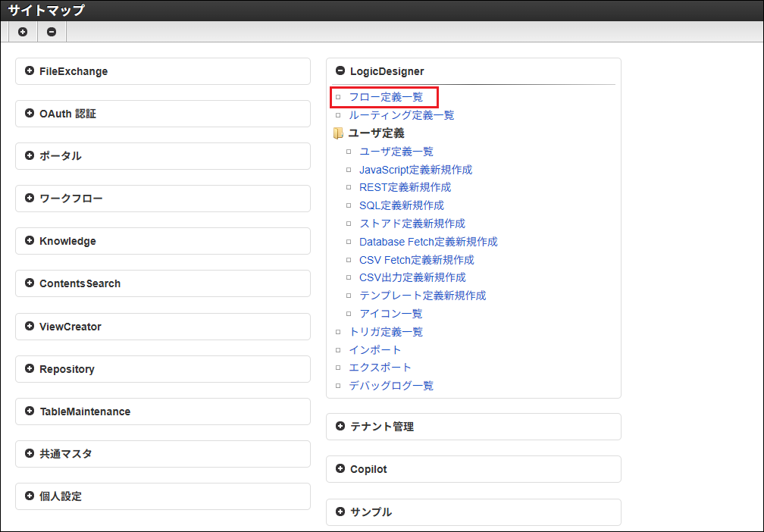This screenshot has width=764, height=532.
Task: Go to SQL定義新規作成
Action: [401, 205]
